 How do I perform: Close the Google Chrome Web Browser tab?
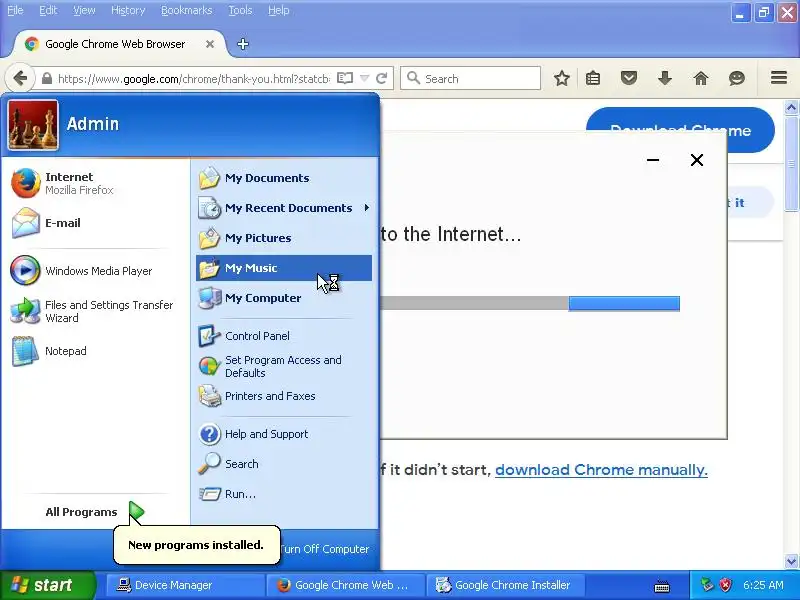point(210,44)
